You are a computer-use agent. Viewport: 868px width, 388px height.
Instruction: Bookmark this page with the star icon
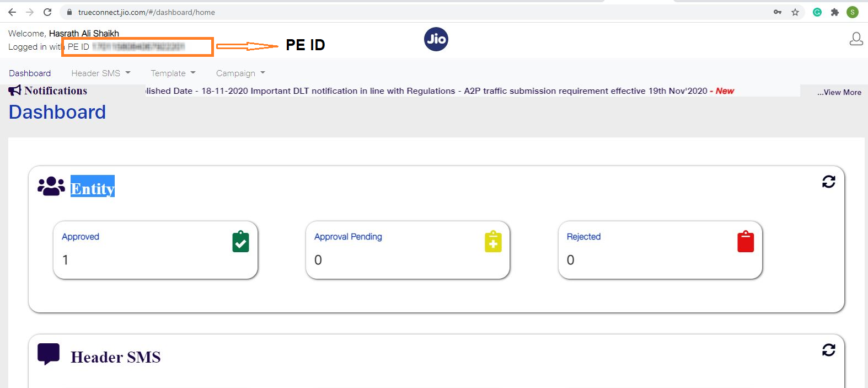[x=795, y=12]
